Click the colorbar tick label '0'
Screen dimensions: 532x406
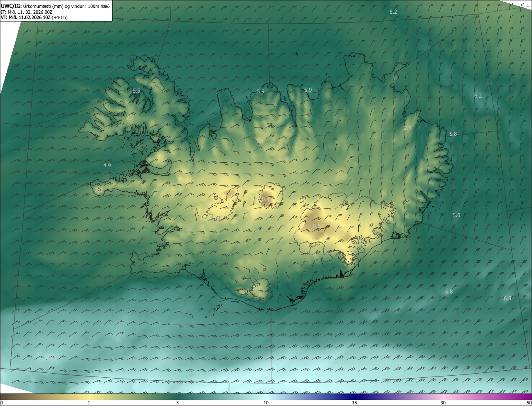pos(2,403)
